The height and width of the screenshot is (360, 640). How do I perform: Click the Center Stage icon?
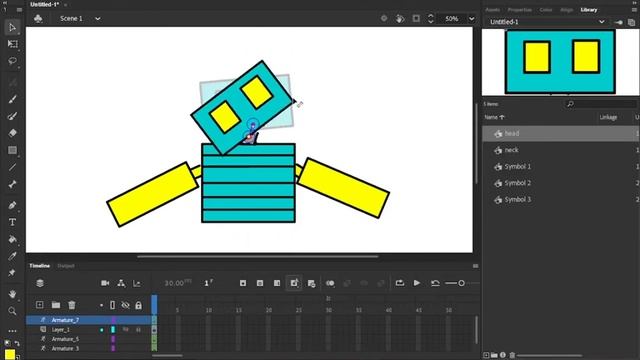384,18
